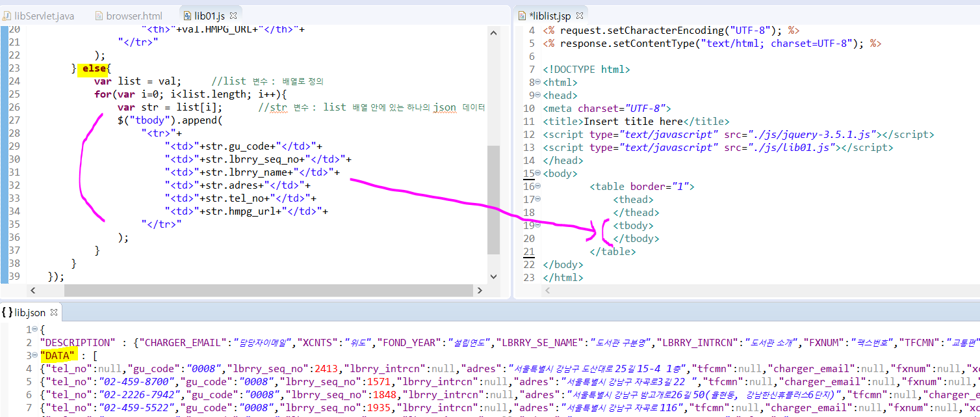
Task: Collapse the root object fold at lib.json line 1
Action: (35, 330)
